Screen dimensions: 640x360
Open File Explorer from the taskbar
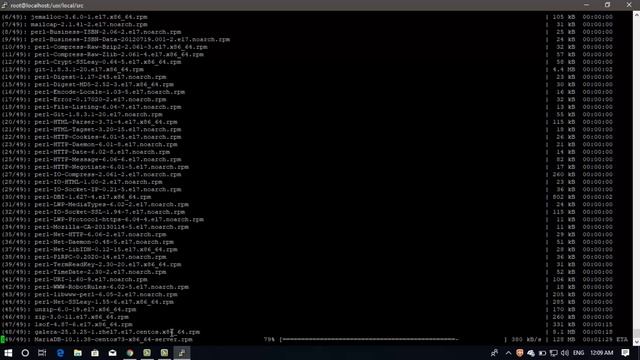(x=78, y=353)
